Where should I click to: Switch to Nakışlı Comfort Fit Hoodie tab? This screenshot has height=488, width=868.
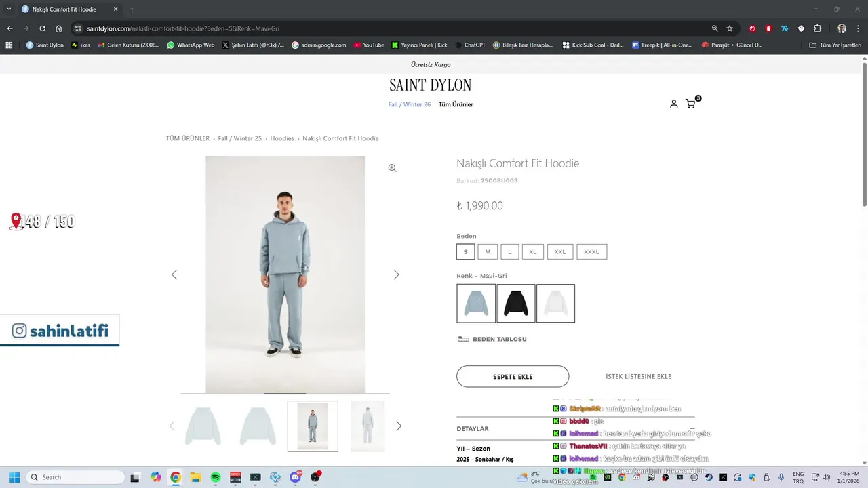coord(70,9)
